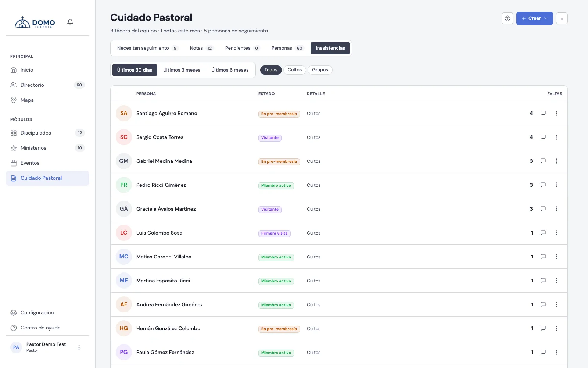This screenshot has width=588, height=368.
Task: Expand the Crear dropdown button
Action: pyautogui.click(x=535, y=18)
